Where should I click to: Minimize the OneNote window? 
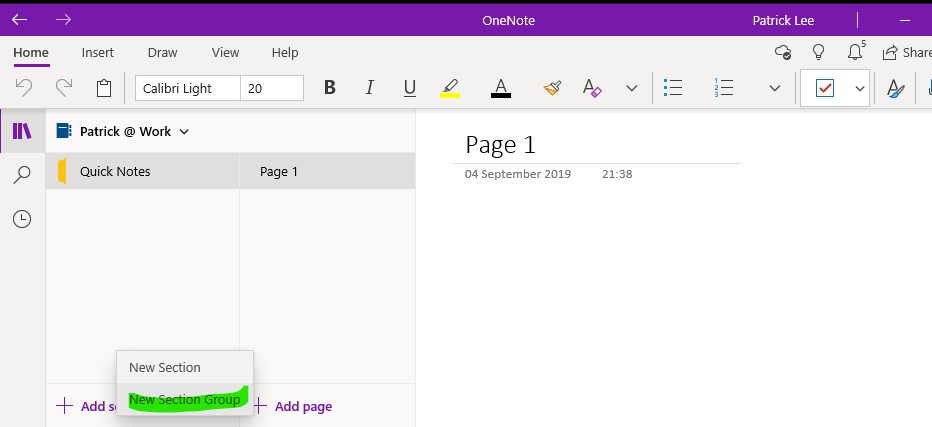point(905,20)
